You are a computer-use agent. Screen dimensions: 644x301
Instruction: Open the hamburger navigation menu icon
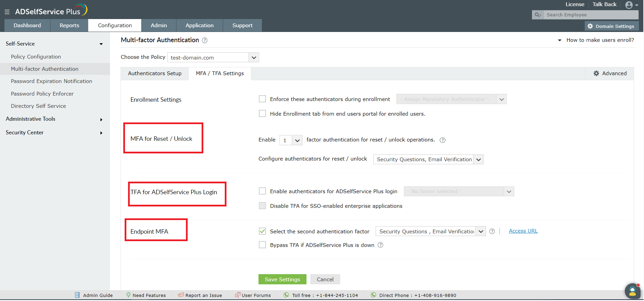coord(7,12)
